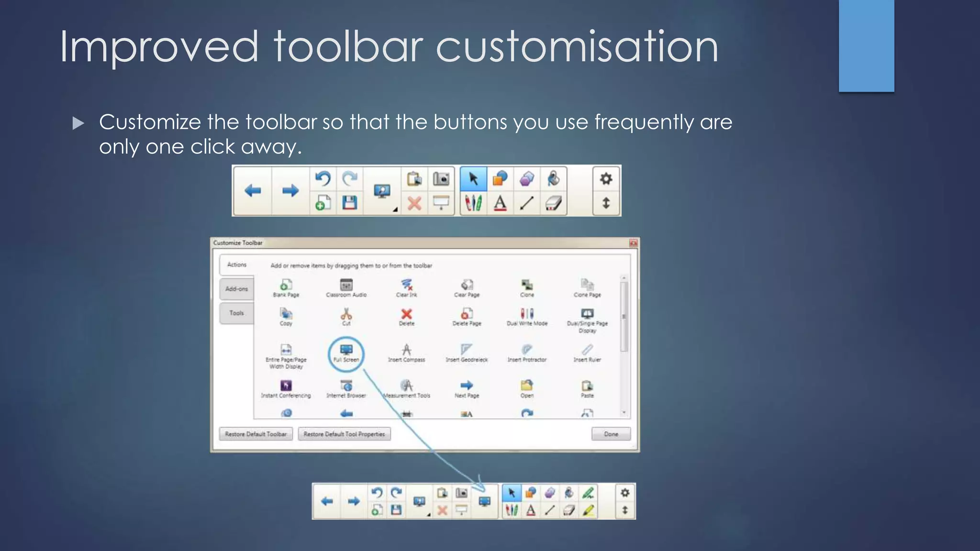Select the Text tool in upper toolbar
Image resolution: width=980 pixels, height=551 pixels.
click(x=500, y=203)
